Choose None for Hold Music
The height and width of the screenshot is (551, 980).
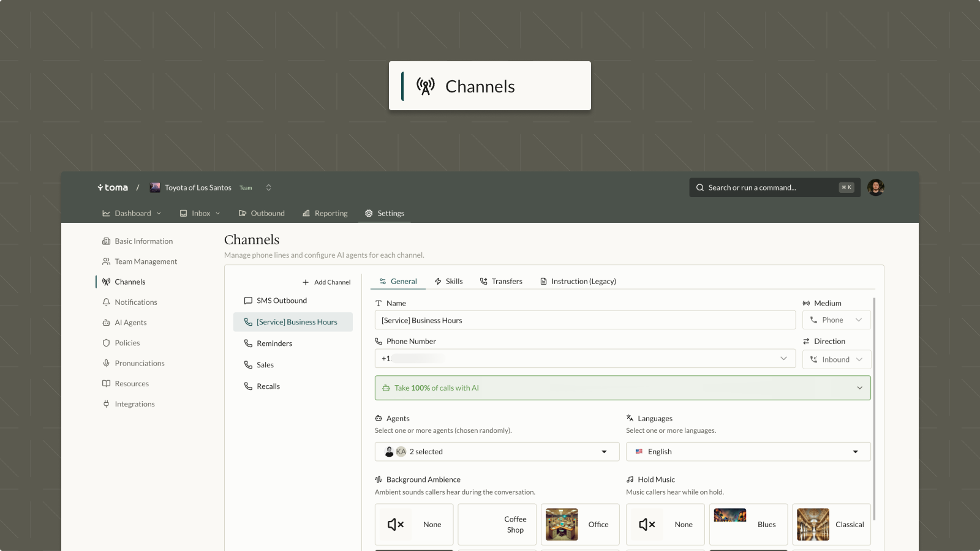665,524
